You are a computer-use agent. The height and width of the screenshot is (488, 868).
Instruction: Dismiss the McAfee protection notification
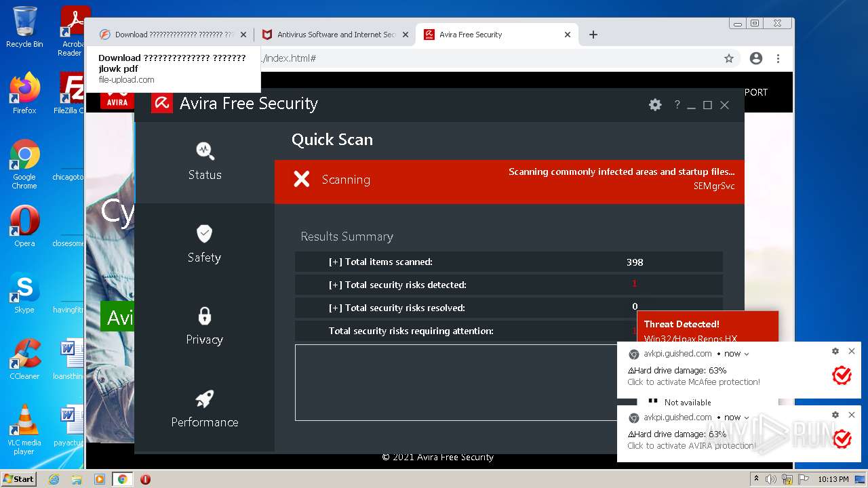click(852, 351)
